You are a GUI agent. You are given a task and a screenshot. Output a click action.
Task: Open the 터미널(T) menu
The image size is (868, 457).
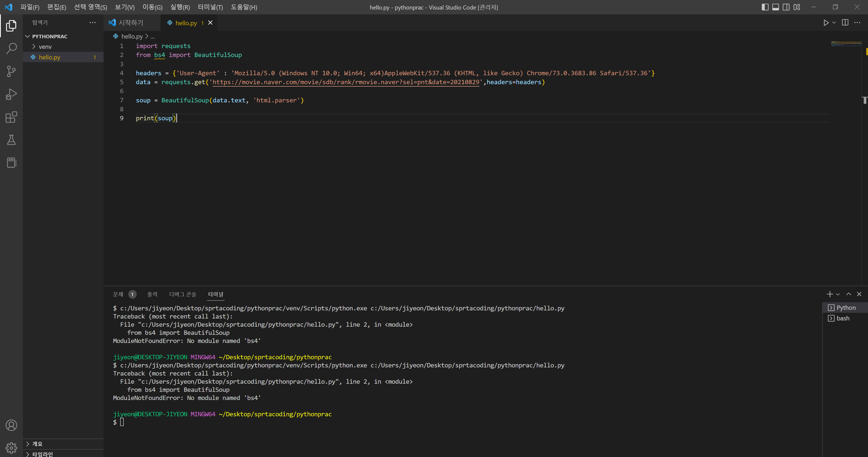coord(210,7)
